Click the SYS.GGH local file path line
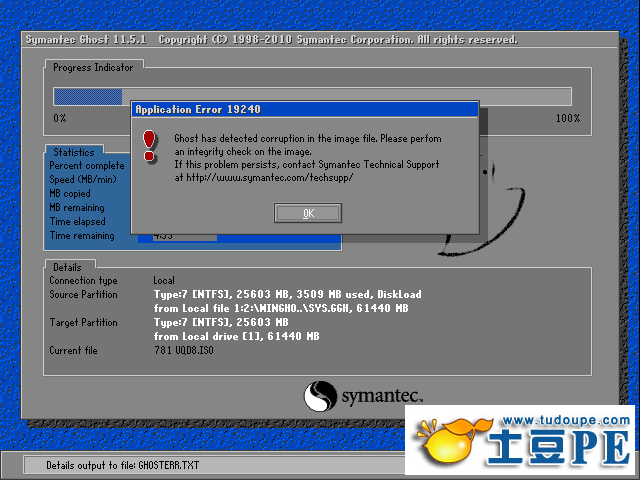The width and height of the screenshot is (640, 480). [281, 308]
